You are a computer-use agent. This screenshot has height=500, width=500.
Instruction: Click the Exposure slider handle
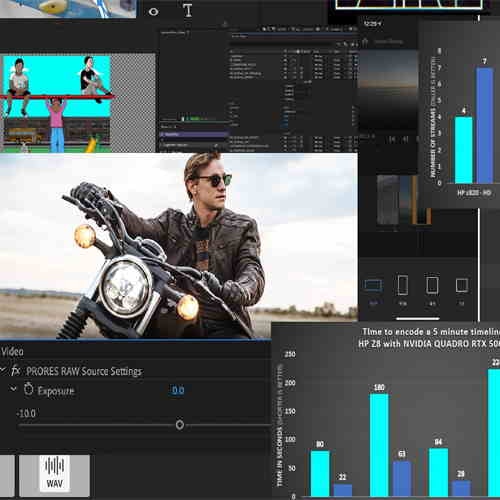(x=180, y=424)
